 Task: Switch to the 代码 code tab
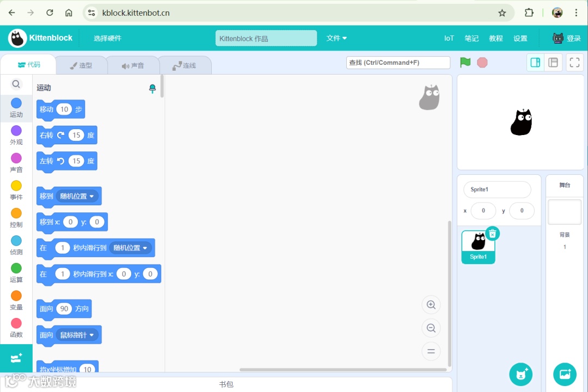click(x=29, y=65)
